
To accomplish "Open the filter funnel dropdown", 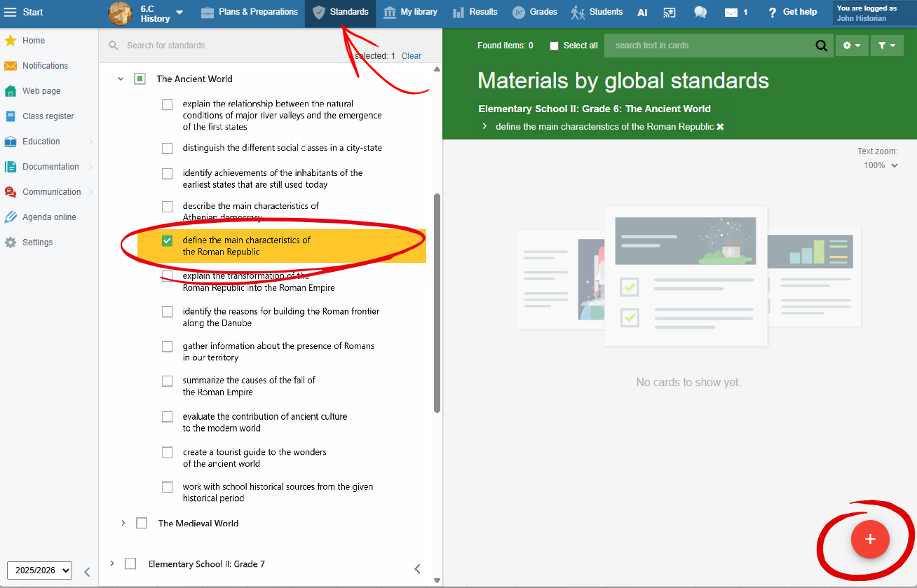I will [887, 46].
